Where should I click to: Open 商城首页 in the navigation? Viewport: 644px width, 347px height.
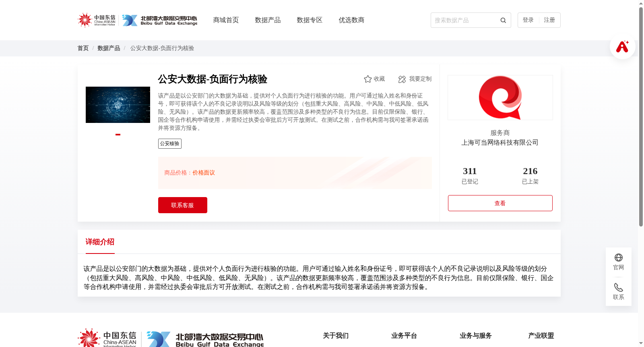coord(226,20)
